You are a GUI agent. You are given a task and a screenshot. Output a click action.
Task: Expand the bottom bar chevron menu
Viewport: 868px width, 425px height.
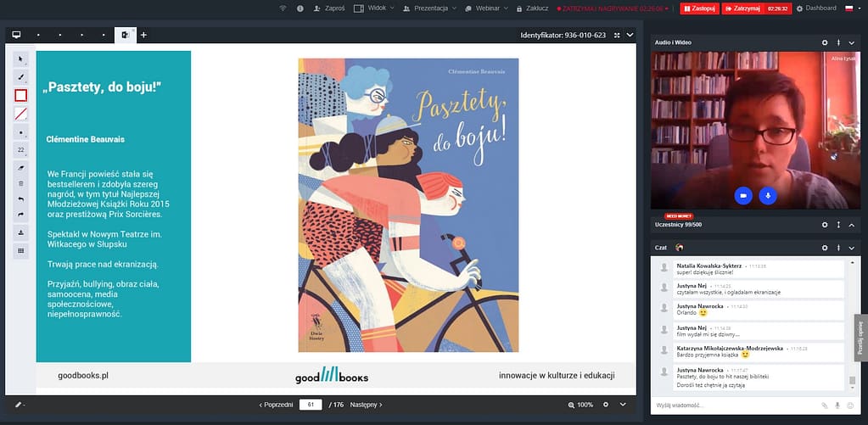pos(623,405)
